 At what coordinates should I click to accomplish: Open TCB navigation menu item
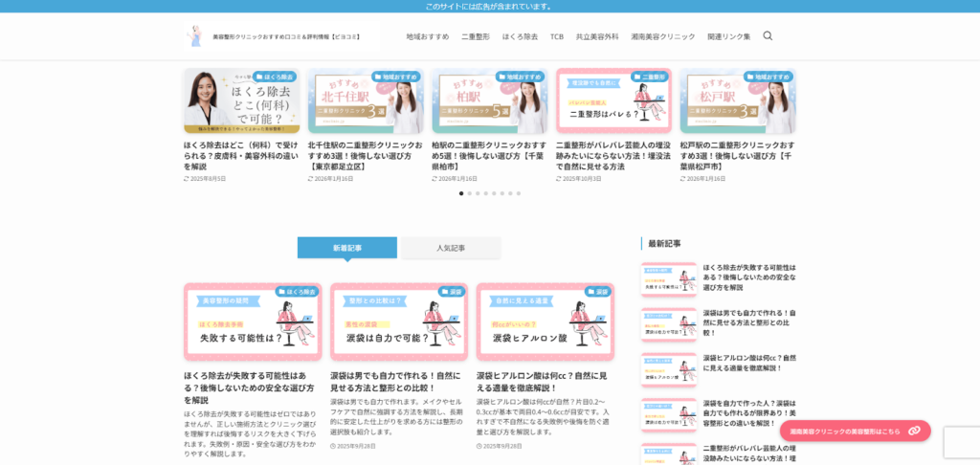click(x=557, y=36)
